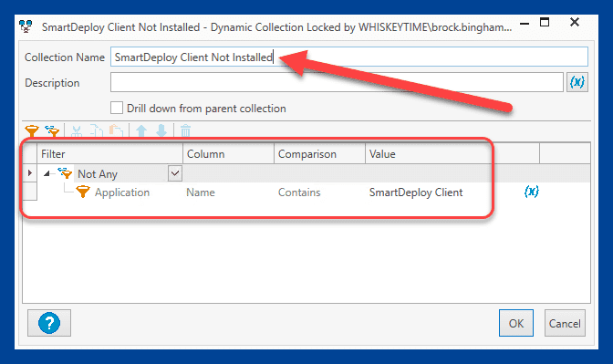Close the dialog window
613x364 pixels.
point(575,22)
